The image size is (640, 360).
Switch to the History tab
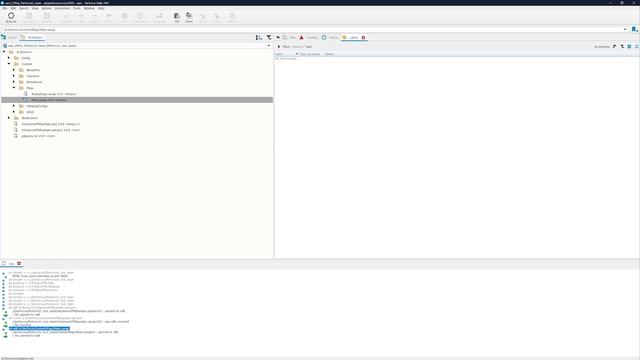coord(330,38)
